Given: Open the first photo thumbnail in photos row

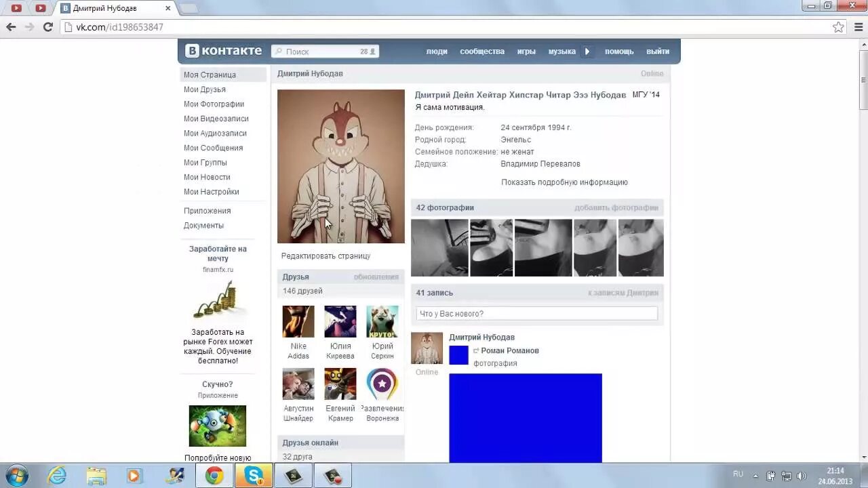Looking at the screenshot, I should click(x=439, y=247).
